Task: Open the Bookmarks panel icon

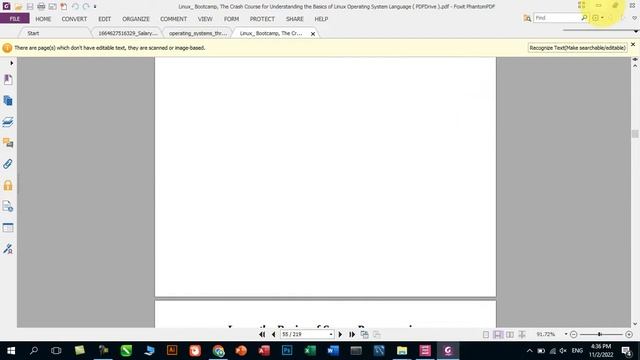Action: coord(8,79)
